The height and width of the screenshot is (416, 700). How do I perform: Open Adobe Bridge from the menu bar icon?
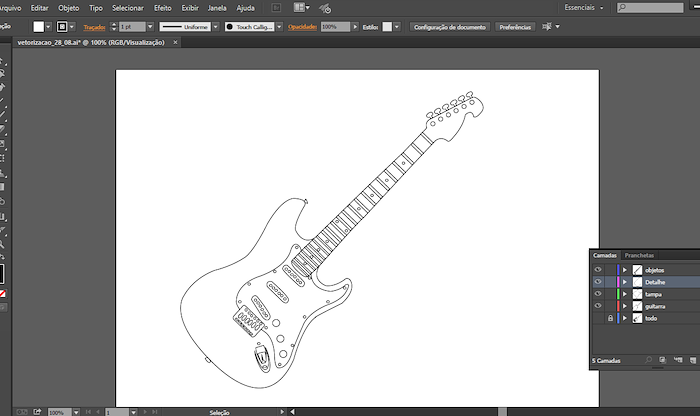[x=276, y=8]
